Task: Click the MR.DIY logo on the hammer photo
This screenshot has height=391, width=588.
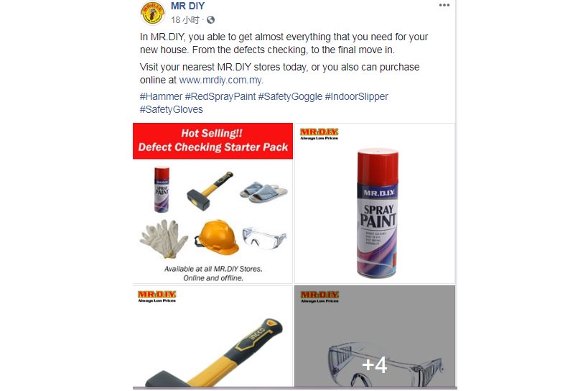Action: pyautogui.click(x=157, y=296)
